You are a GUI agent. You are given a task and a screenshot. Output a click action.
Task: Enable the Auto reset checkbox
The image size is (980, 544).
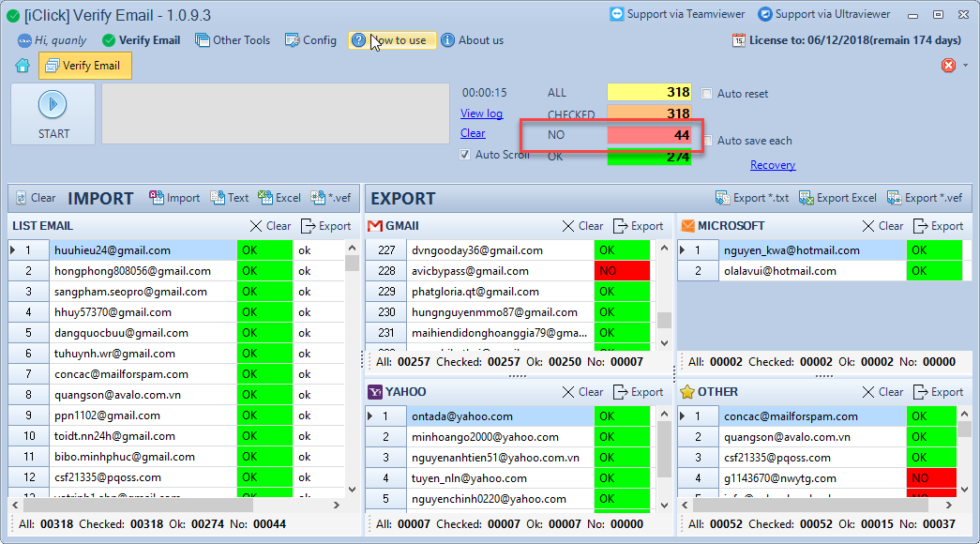pos(707,94)
